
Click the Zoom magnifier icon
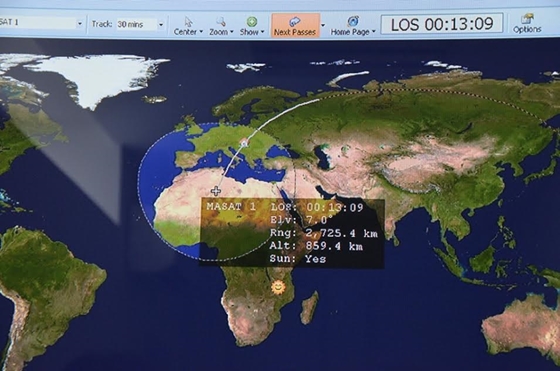[x=221, y=22]
